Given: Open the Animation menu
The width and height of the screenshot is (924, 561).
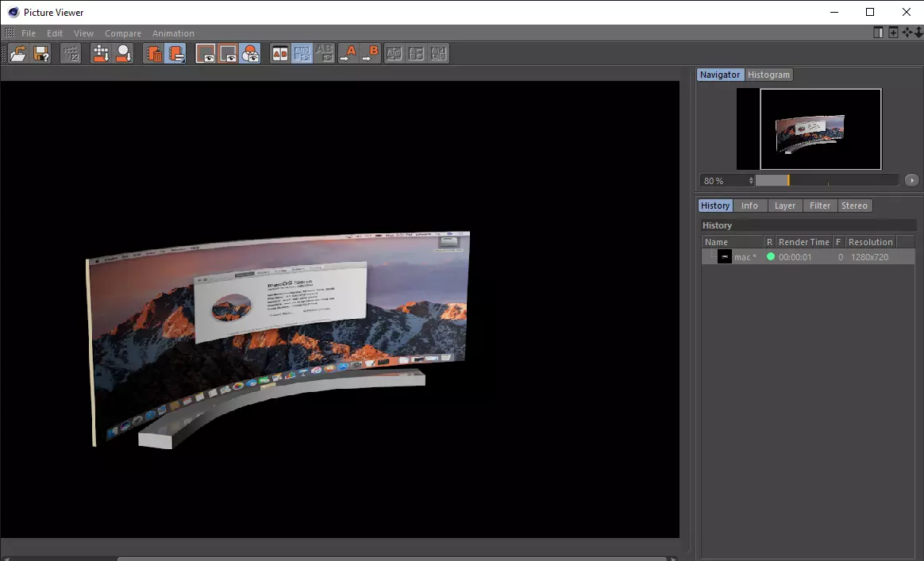Looking at the screenshot, I should [173, 33].
